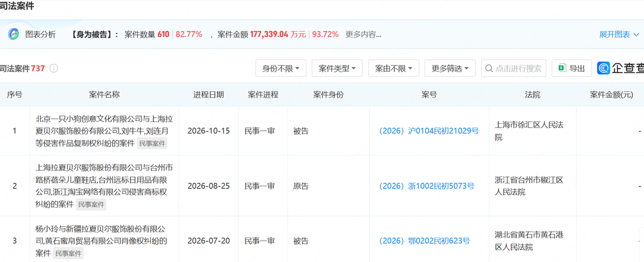This screenshot has height=262, width=644.
Task: Click the 司法案件 page heading
Action: (x=17, y=6)
